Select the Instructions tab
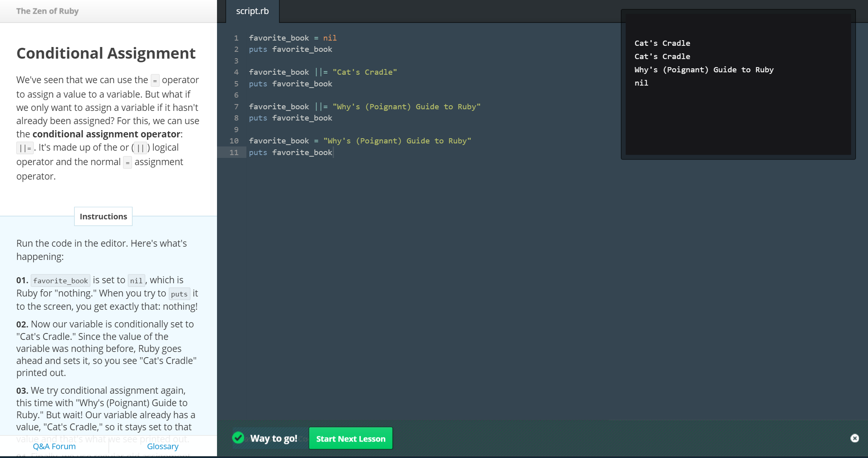This screenshot has height=458, width=868. [103, 217]
